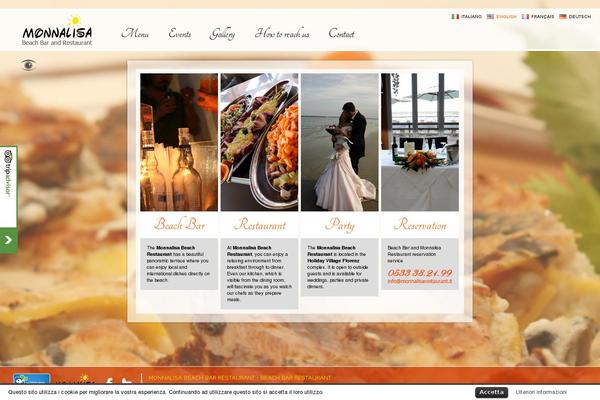Toggle the eye icon to view background
Image resolution: width=600 pixels, height=400 pixels.
click(28, 65)
